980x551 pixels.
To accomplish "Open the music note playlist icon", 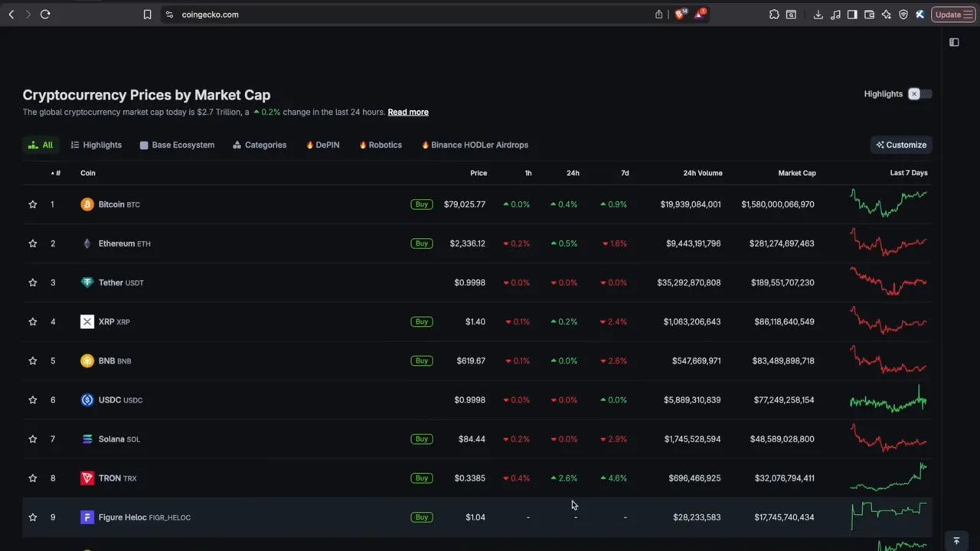I will 835,15.
